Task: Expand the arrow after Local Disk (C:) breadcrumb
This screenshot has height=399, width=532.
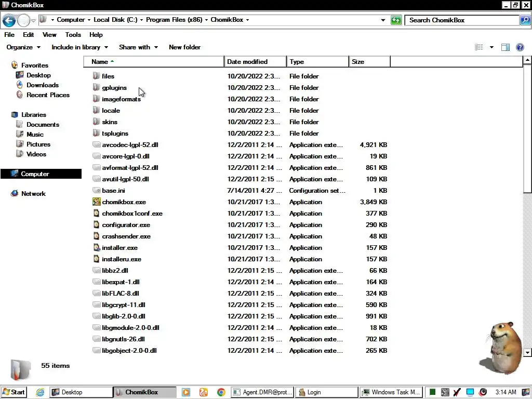Action: (x=141, y=20)
